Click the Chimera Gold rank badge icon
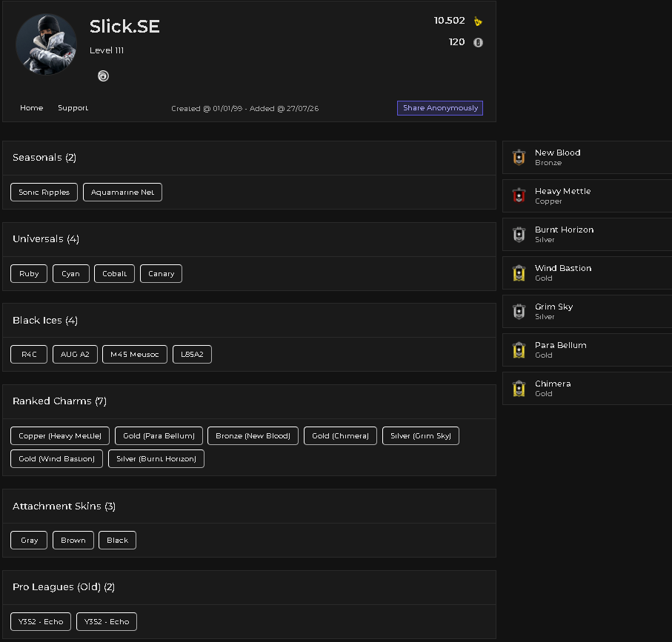 (x=519, y=389)
